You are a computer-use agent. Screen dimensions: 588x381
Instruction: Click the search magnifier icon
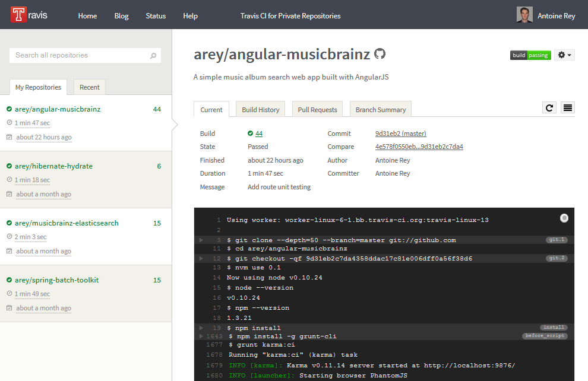tap(153, 55)
